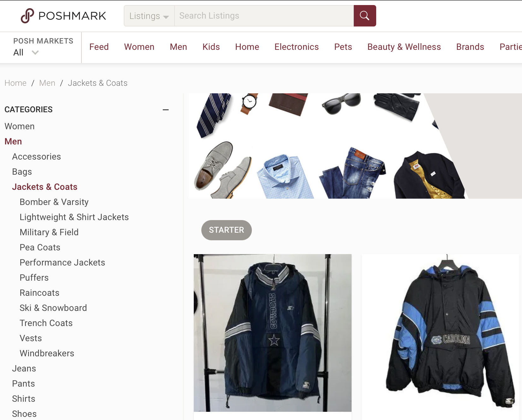The height and width of the screenshot is (420, 522).
Task: Click the Search Listings input field
Action: pyautogui.click(x=264, y=16)
